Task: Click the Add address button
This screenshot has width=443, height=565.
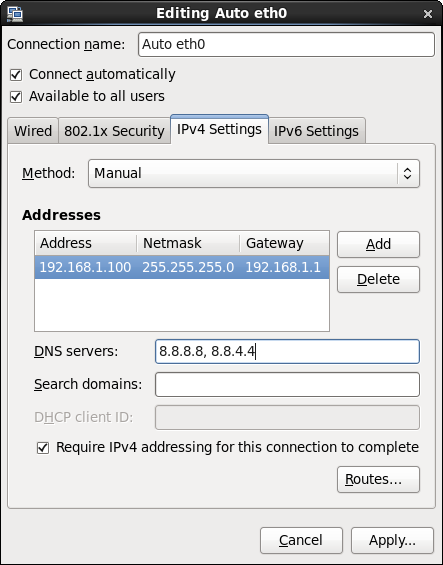Action: coord(378,244)
